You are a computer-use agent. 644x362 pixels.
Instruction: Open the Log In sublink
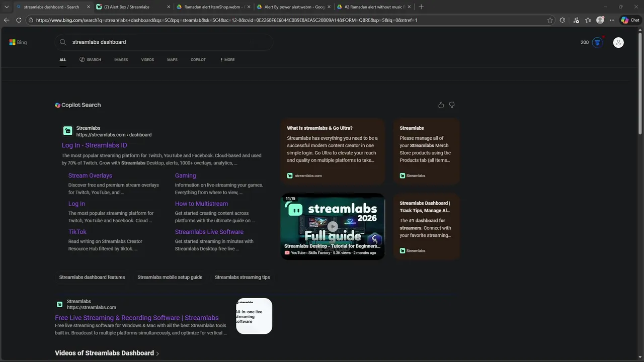(76, 204)
